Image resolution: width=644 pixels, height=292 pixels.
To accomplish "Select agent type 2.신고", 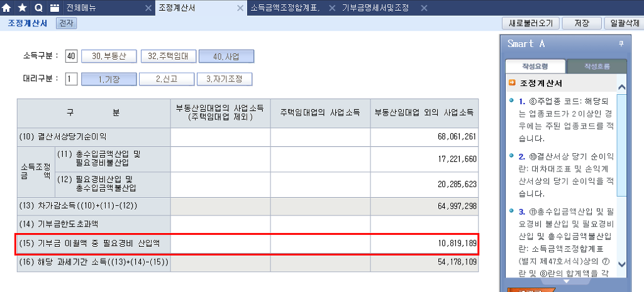I will 166,79.
